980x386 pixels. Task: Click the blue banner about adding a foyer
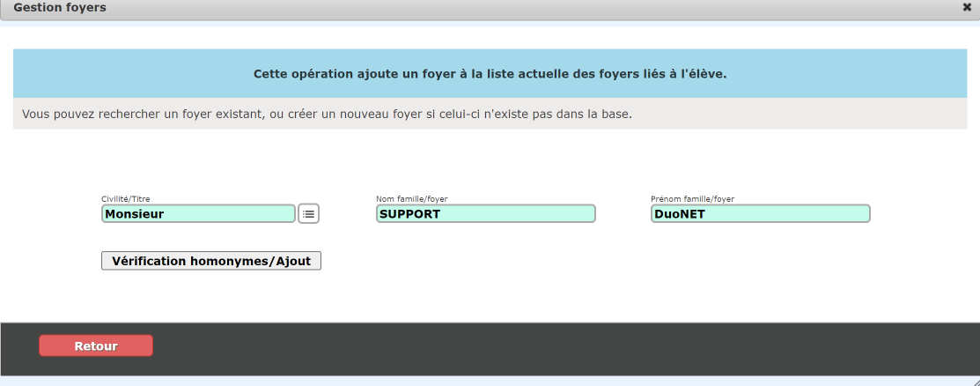tap(490, 74)
